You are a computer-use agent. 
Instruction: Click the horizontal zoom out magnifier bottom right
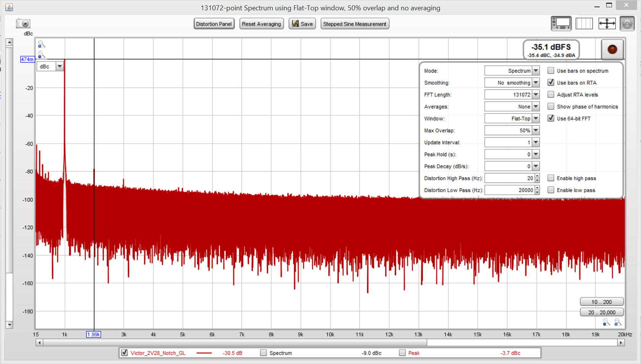(606, 323)
